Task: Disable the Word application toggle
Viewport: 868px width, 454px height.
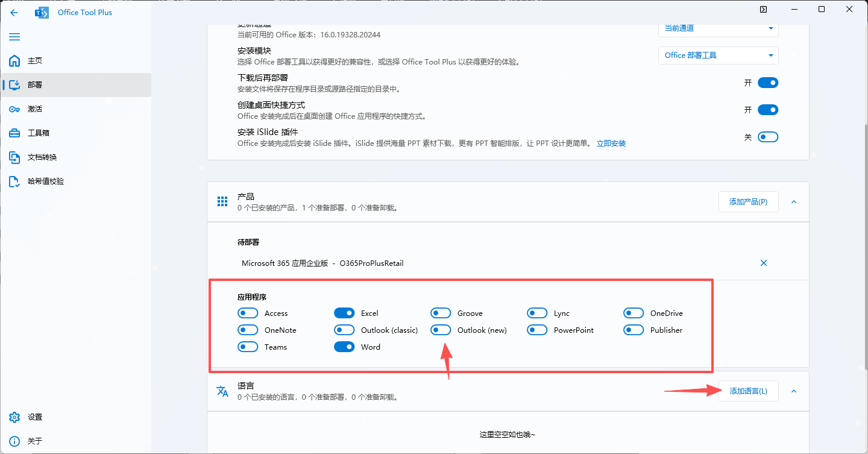Action: (344, 347)
